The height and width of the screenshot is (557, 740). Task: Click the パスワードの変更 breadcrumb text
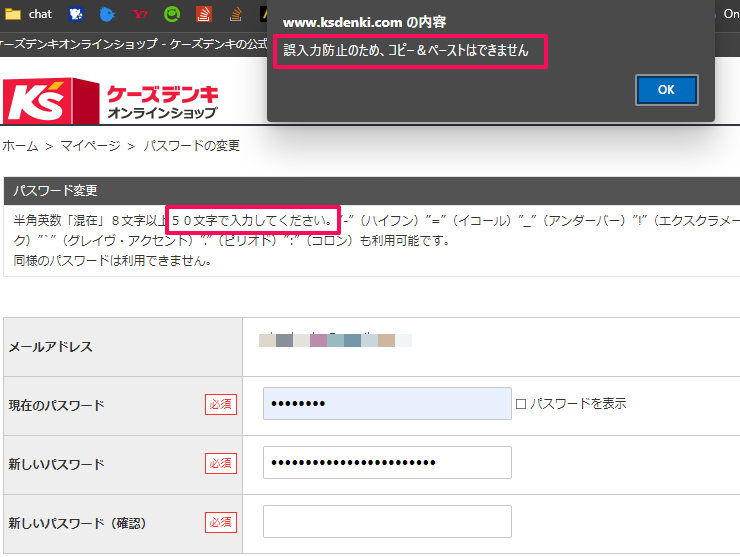point(192,145)
